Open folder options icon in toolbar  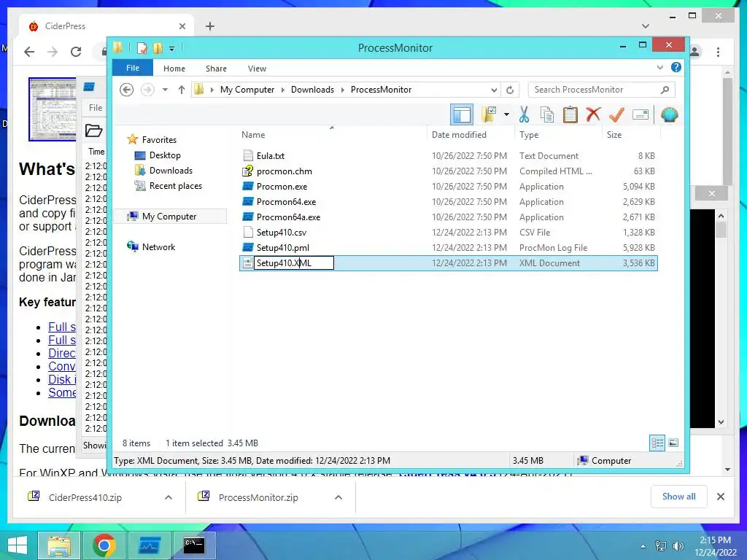pyautogui.click(x=489, y=114)
